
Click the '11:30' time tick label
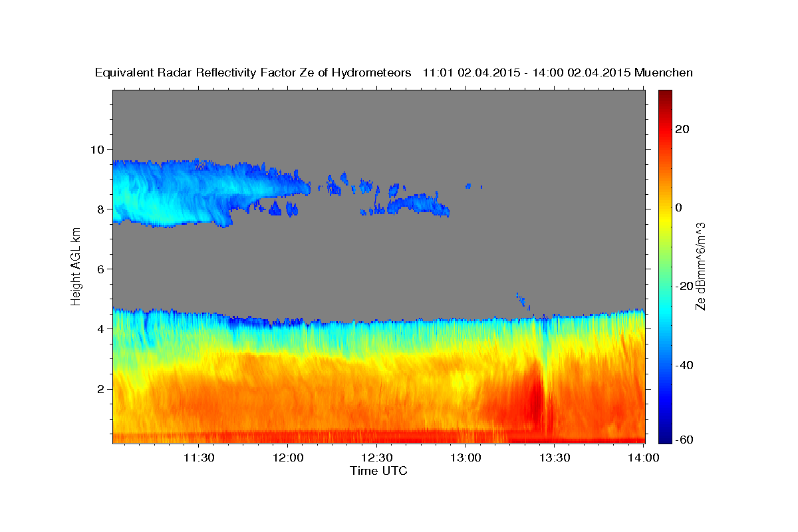[x=198, y=458]
